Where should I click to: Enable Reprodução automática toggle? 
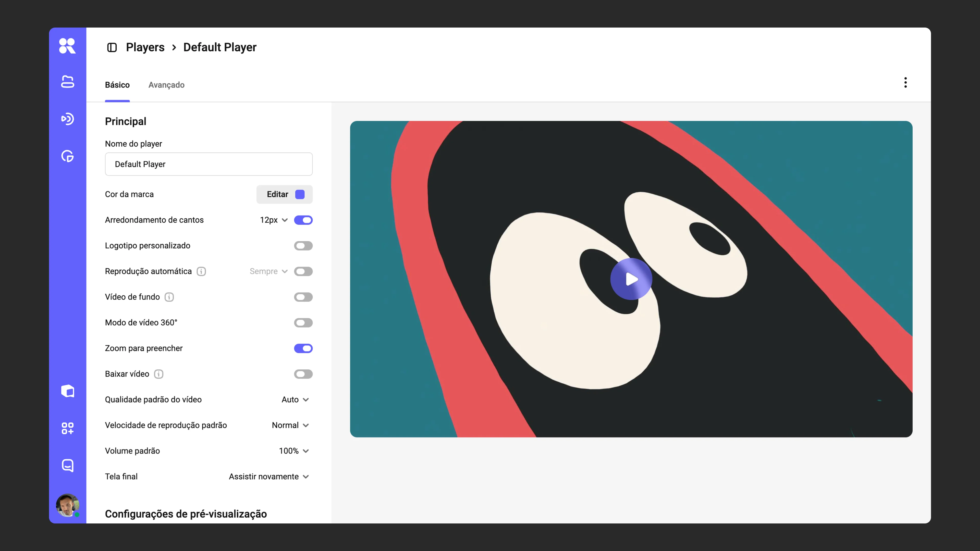pyautogui.click(x=303, y=271)
